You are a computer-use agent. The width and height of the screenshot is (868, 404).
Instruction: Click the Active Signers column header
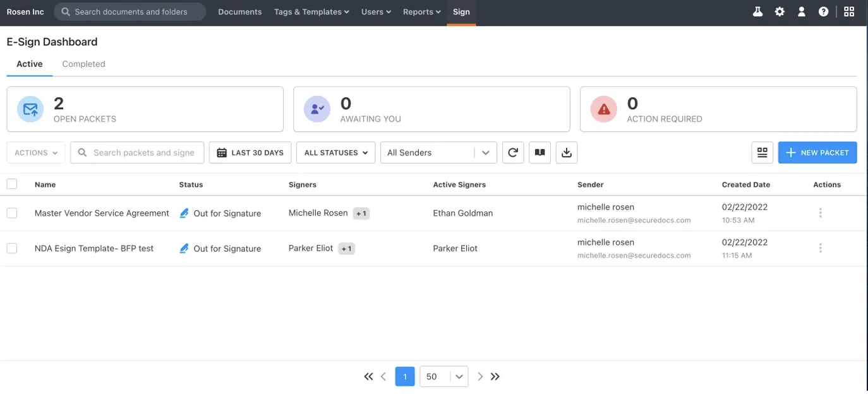(x=459, y=185)
